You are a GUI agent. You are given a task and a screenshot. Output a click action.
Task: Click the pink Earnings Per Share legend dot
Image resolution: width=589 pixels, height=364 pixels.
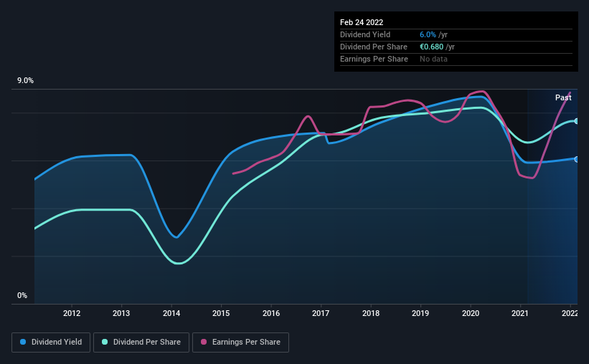pyautogui.click(x=204, y=342)
